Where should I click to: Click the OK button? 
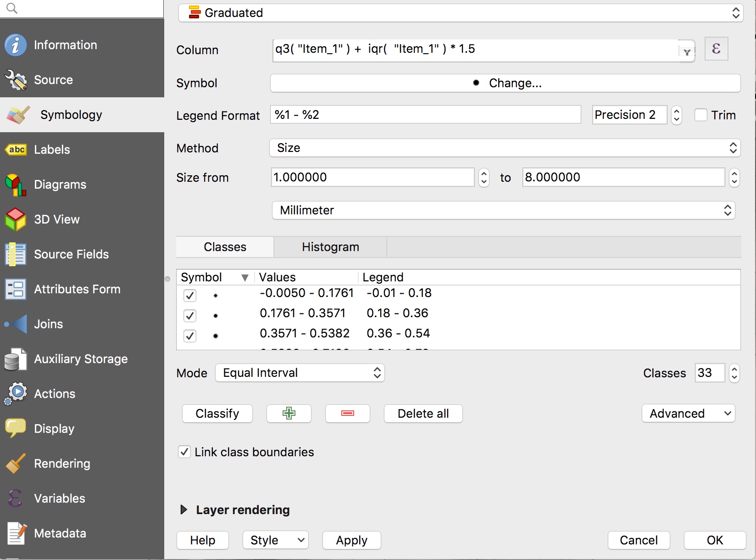pos(715,540)
